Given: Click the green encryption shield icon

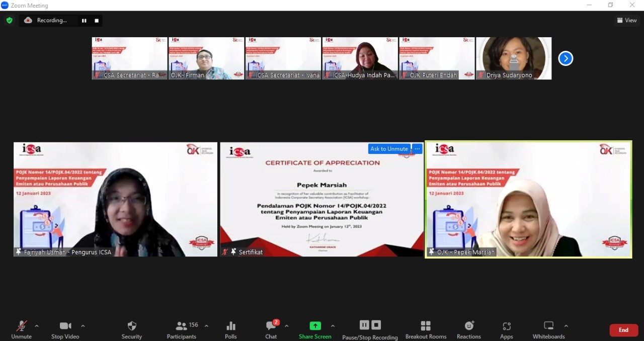Looking at the screenshot, I should click(9, 21).
